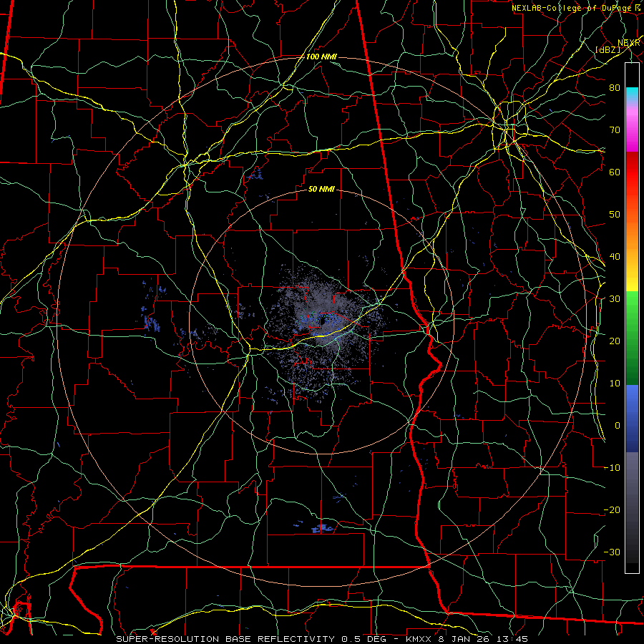Click the 30 value on reflectivity scale
Viewport: 644px width, 644px height.
click(615, 299)
